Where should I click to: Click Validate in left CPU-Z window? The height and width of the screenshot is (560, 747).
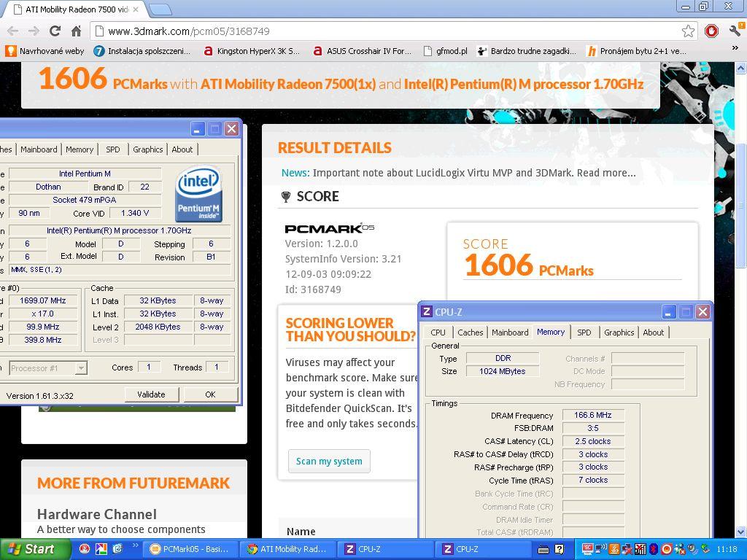[152, 394]
